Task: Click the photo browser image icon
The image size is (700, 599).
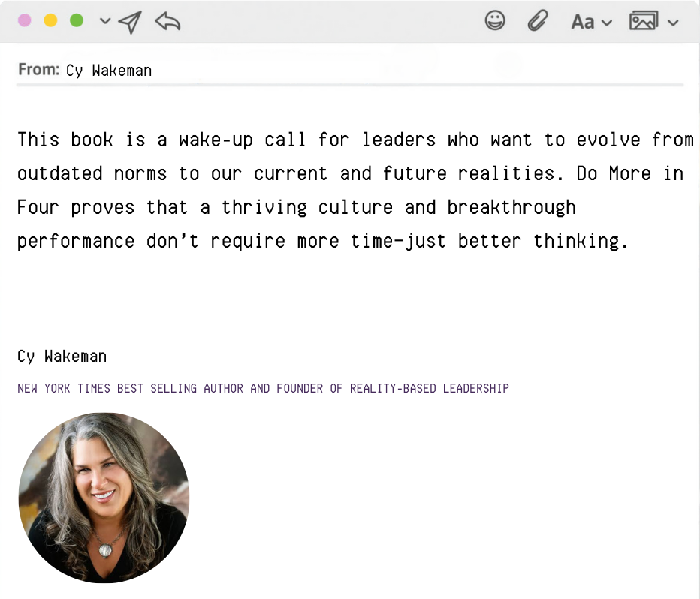Action: [644, 20]
